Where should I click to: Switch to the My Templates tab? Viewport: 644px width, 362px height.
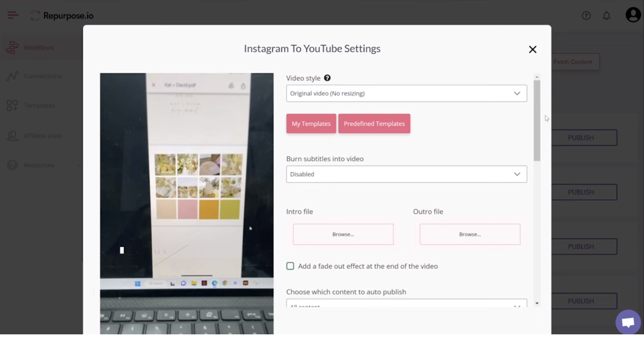tap(311, 123)
